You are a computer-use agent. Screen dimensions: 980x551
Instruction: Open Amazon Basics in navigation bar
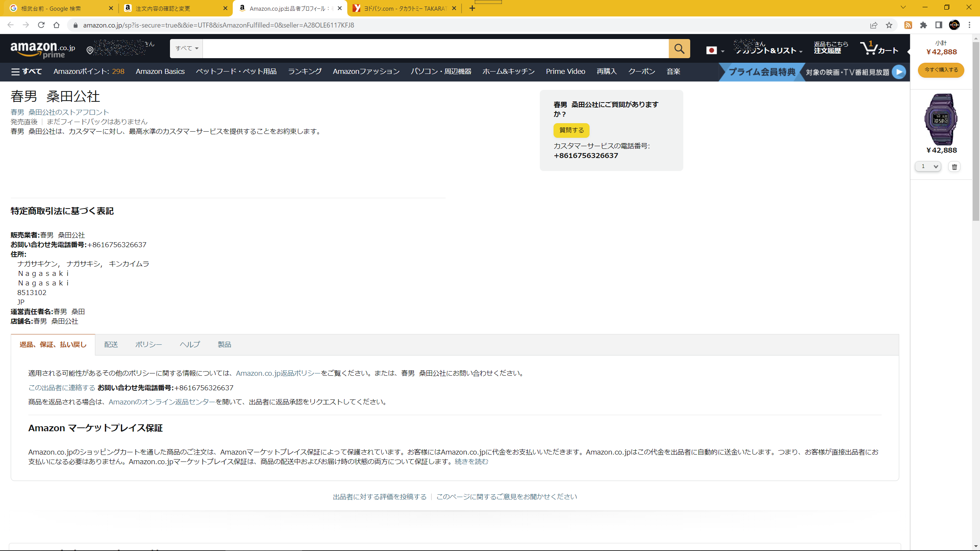coord(160,72)
